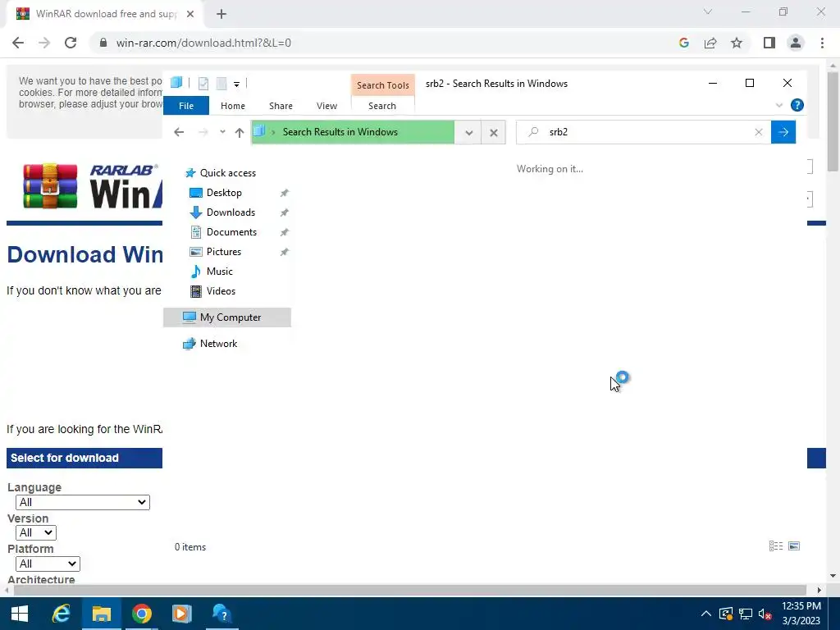Viewport: 840px width, 630px height.
Task: Open Explorer help icon
Action: click(x=797, y=105)
